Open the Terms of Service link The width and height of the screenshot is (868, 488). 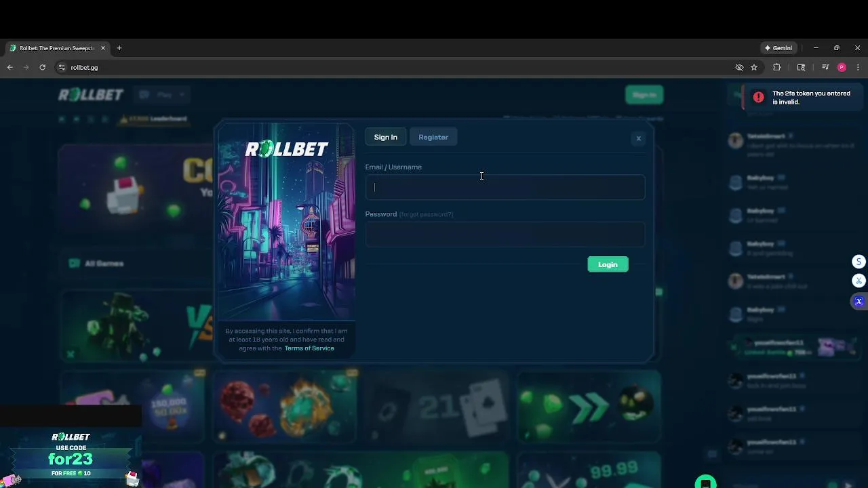point(309,348)
